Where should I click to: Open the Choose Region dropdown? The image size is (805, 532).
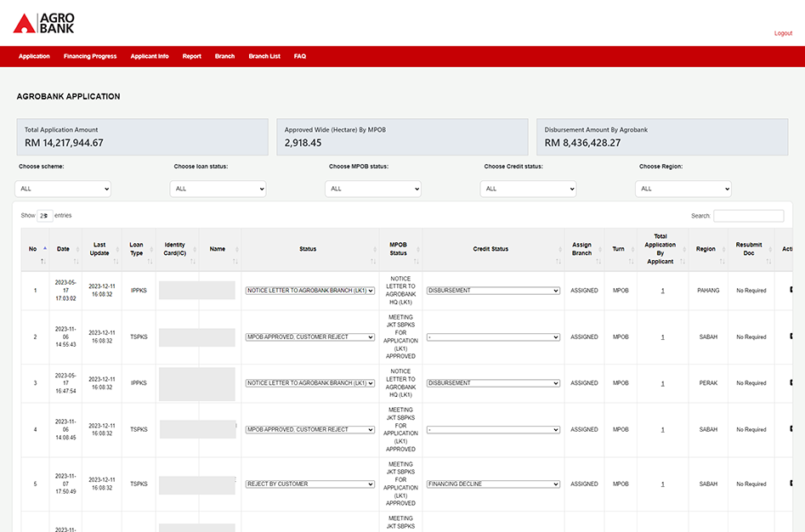tap(683, 189)
